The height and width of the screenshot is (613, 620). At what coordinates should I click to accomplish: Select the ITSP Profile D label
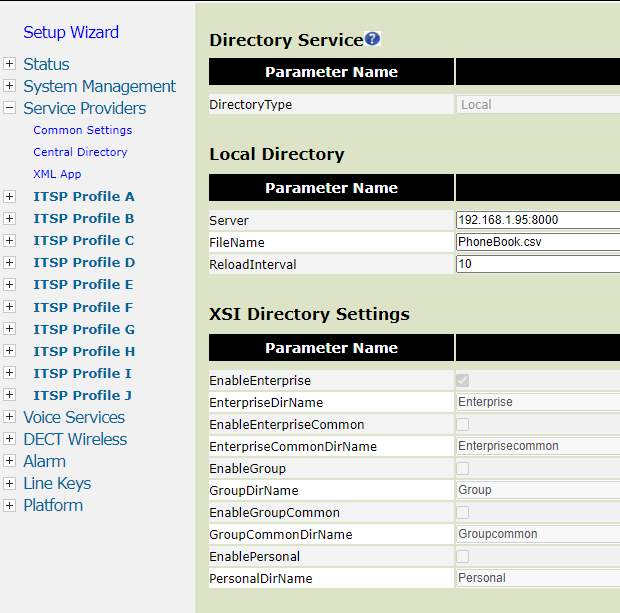tap(84, 263)
